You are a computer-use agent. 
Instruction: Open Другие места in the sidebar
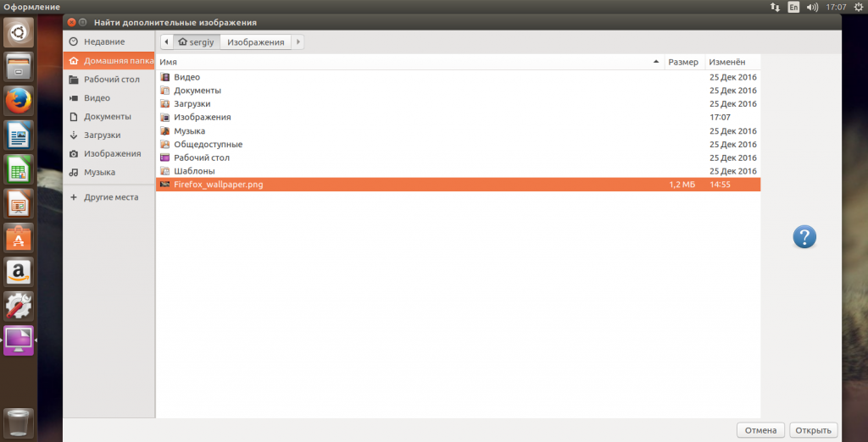pyautogui.click(x=110, y=197)
